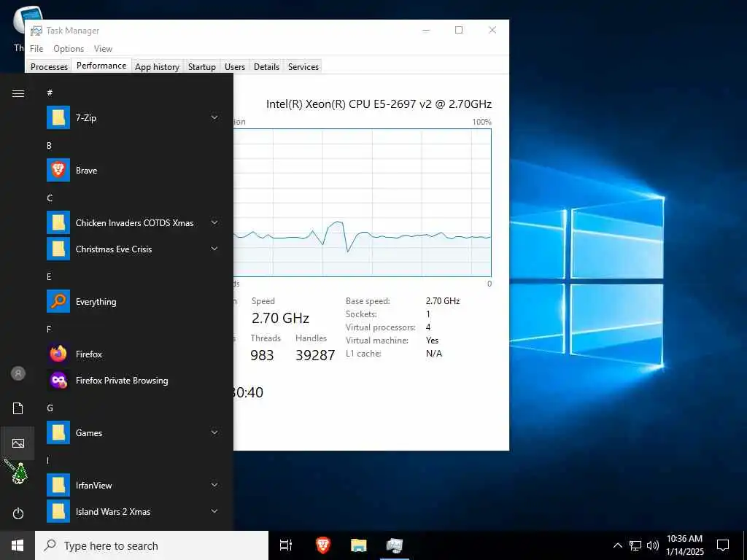The height and width of the screenshot is (560, 747).
Task: Open the 7-Zip folder icon in Start menu
Action: pyautogui.click(x=58, y=117)
